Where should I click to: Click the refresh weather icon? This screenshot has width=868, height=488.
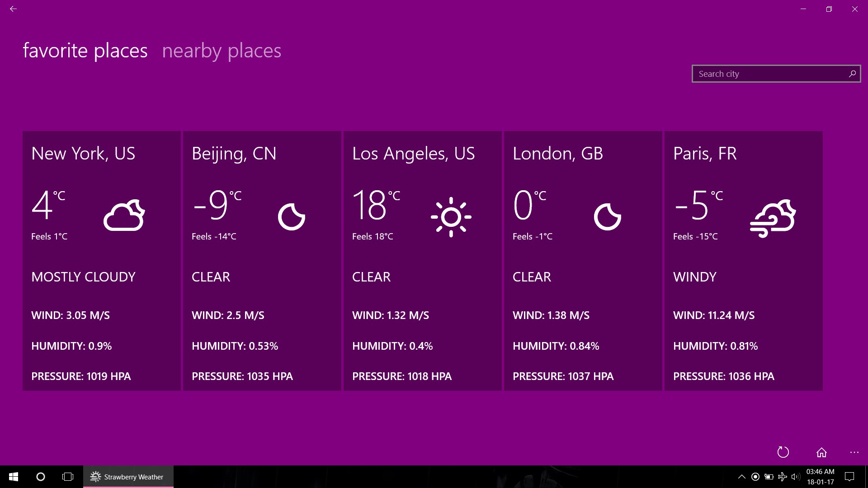pos(783,452)
